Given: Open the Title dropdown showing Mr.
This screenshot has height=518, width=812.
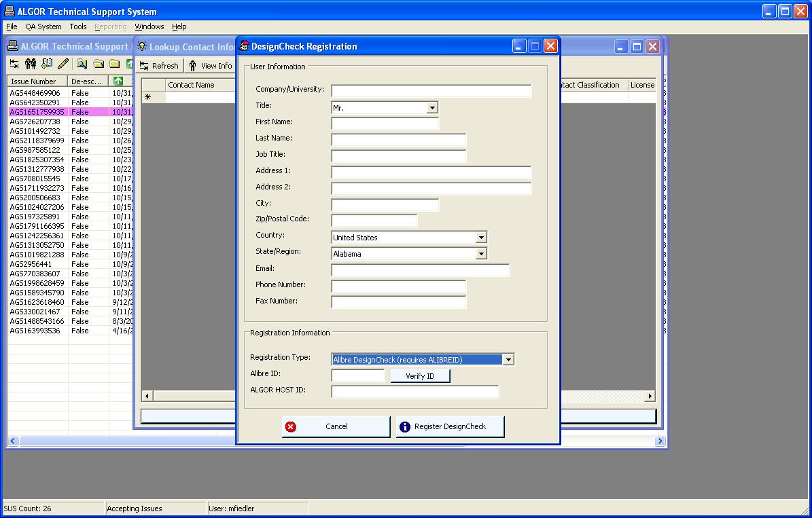Looking at the screenshot, I should (432, 108).
